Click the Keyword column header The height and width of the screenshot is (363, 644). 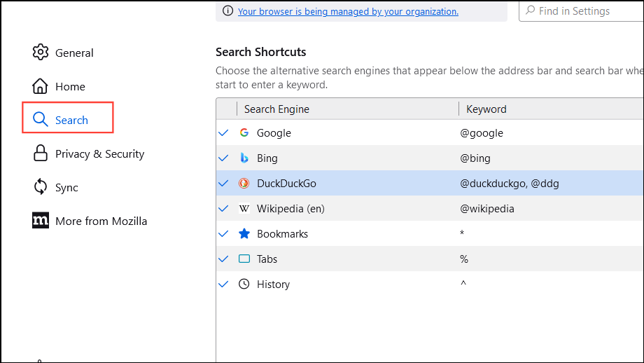[486, 109]
